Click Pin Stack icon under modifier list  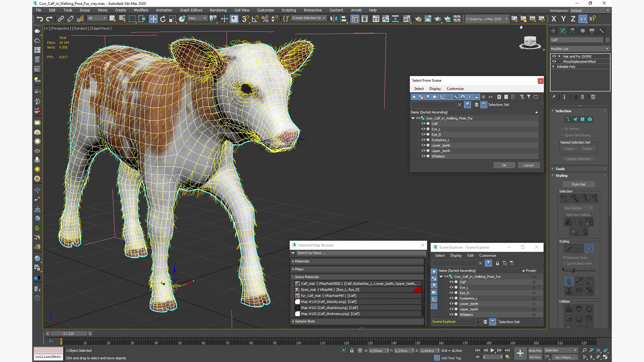pos(554,97)
